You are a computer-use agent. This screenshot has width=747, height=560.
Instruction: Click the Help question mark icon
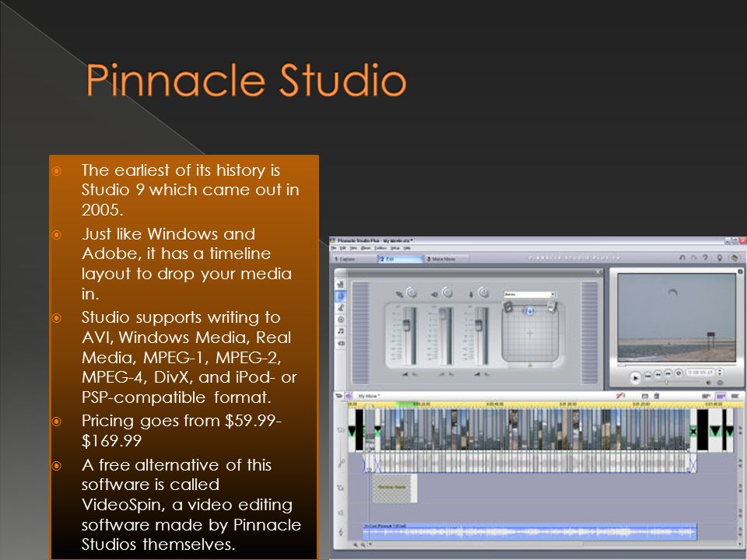[x=706, y=257]
